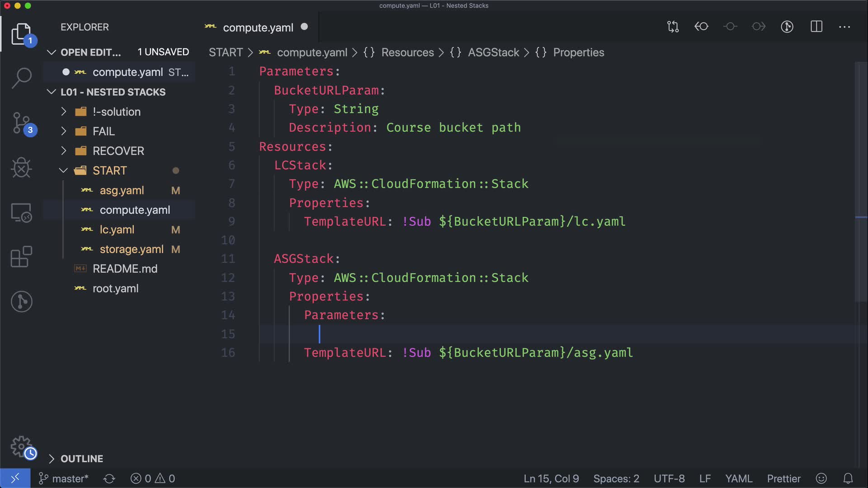Click the editor minimap scrollbar slider

pyautogui.click(x=860, y=181)
